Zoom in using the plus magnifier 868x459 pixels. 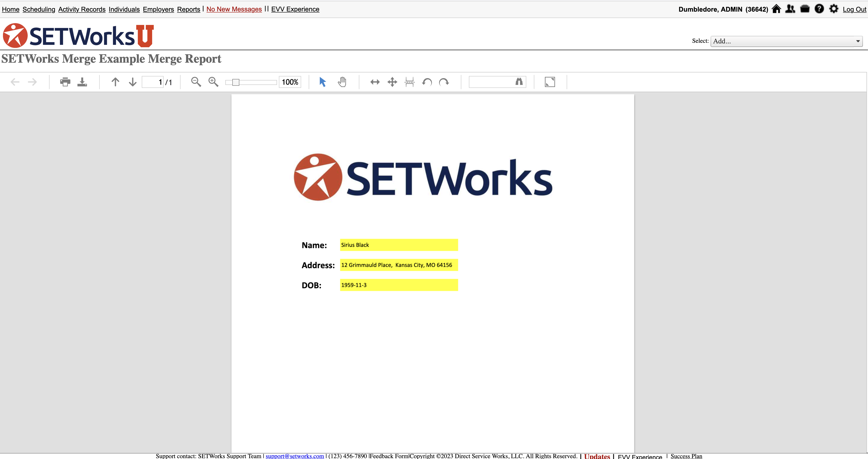coord(213,82)
